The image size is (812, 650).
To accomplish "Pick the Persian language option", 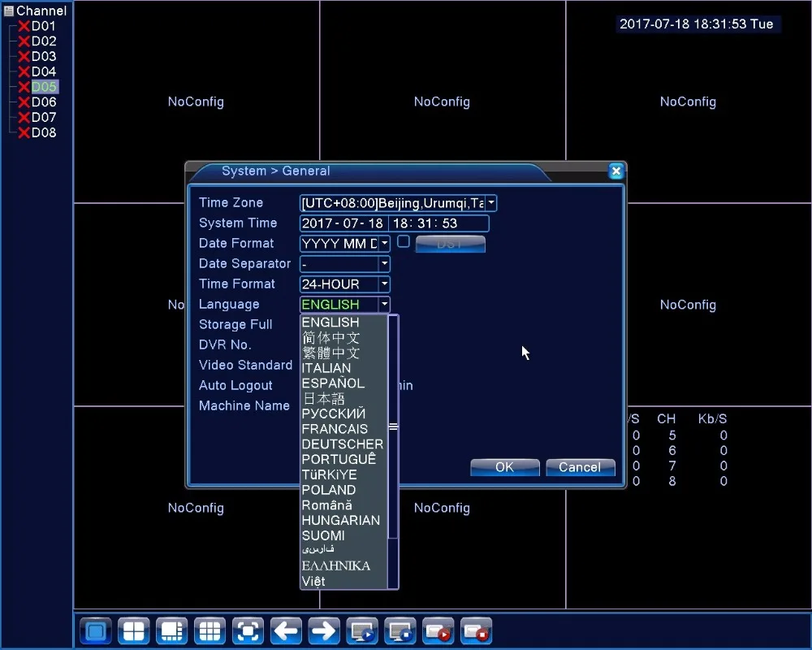I will click(x=343, y=549).
